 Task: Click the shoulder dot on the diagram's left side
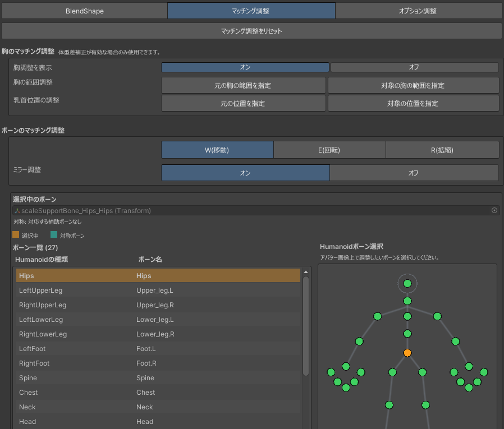[377, 316]
